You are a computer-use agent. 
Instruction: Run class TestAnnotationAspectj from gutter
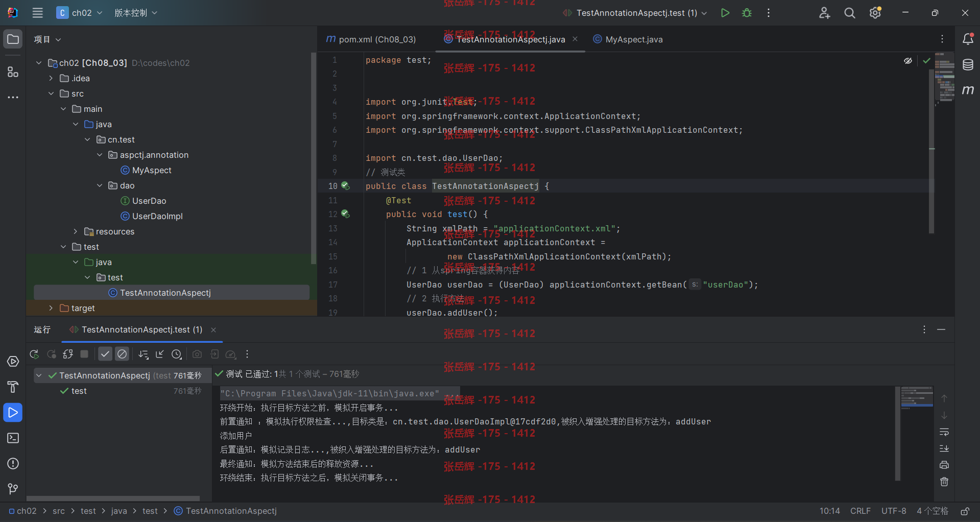345,186
